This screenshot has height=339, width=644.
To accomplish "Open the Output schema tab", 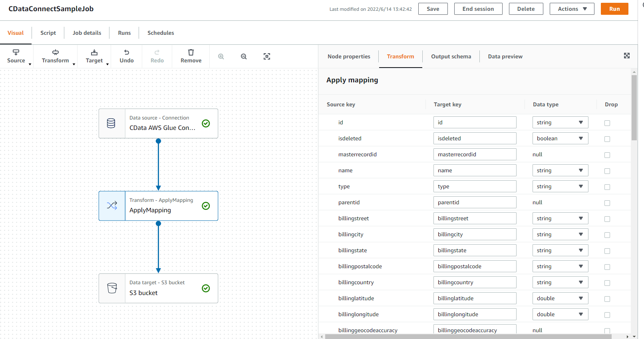I will 451,56.
